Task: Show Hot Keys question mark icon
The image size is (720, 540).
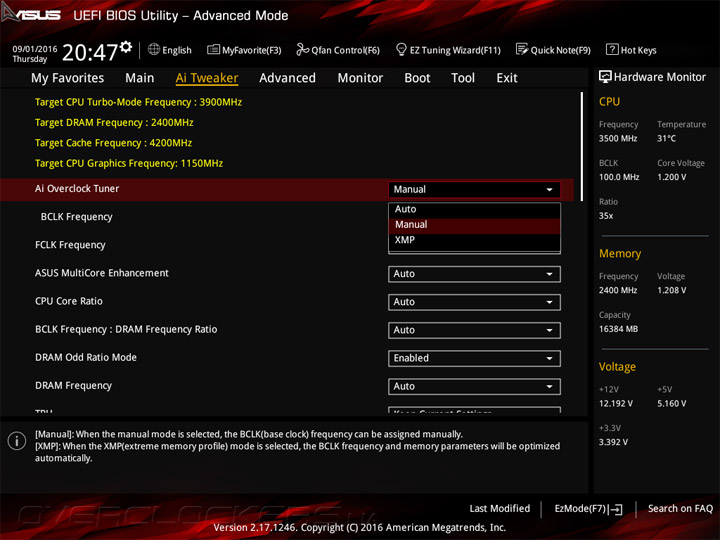Action: tap(612, 49)
